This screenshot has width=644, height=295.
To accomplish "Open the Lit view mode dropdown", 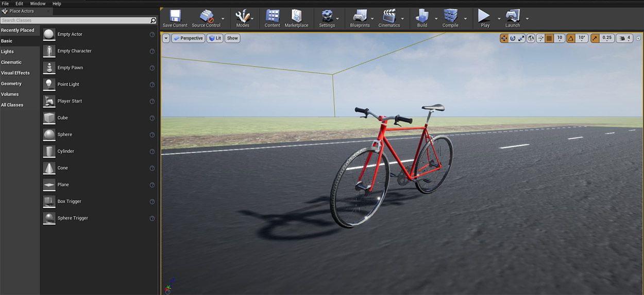I will coord(215,38).
